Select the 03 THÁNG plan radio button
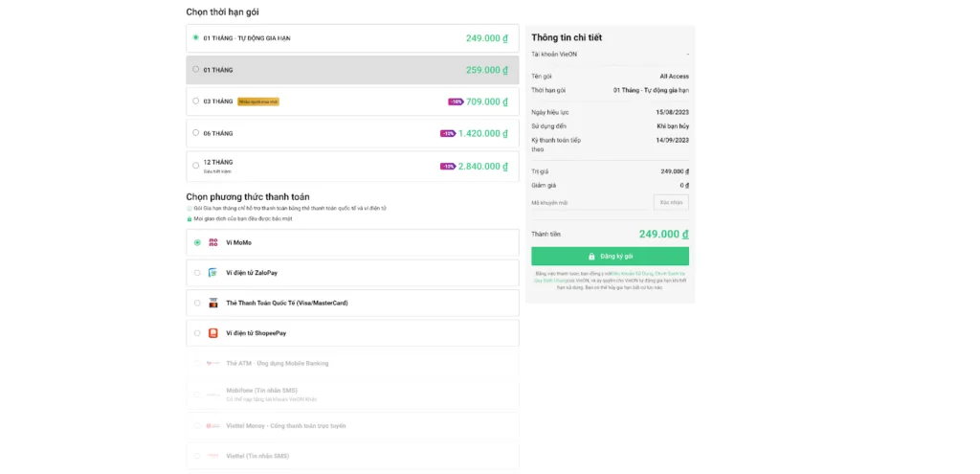The width and height of the screenshot is (980, 474). point(196,101)
